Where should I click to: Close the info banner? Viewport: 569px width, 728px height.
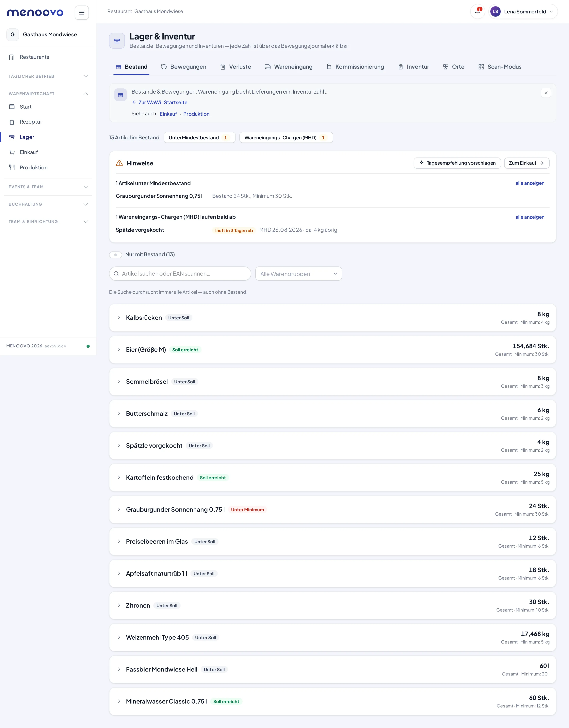click(x=546, y=93)
